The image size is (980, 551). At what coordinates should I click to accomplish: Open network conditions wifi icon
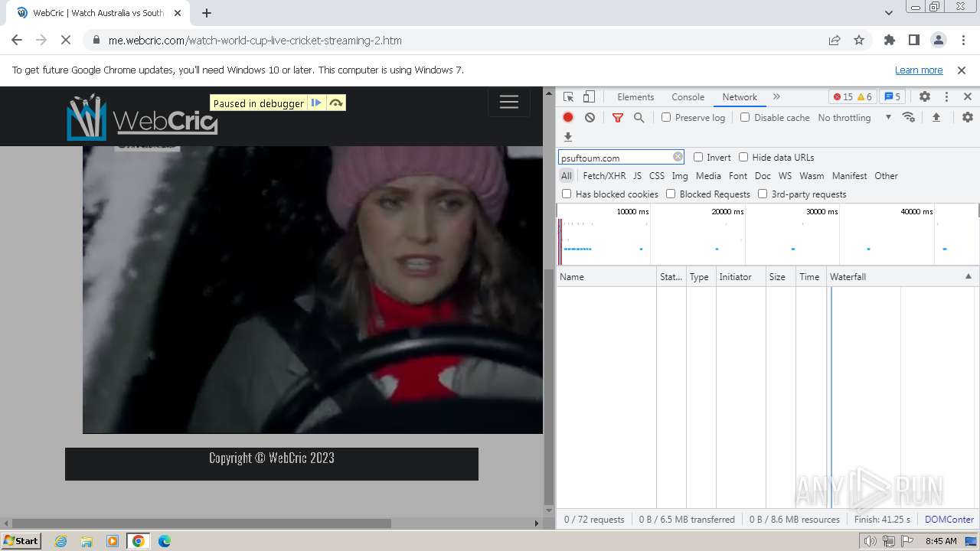point(909,117)
